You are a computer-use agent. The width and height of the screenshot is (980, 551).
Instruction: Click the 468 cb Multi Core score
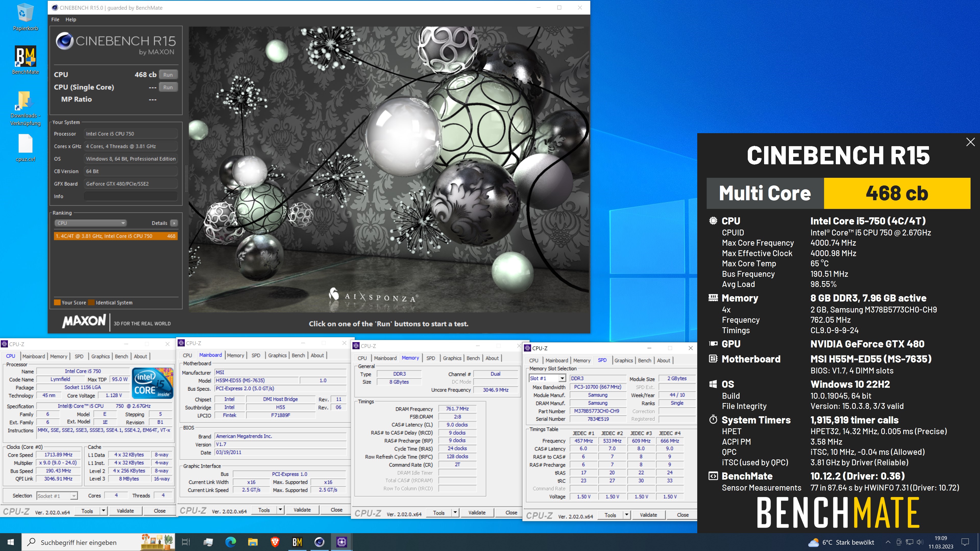[x=897, y=193]
